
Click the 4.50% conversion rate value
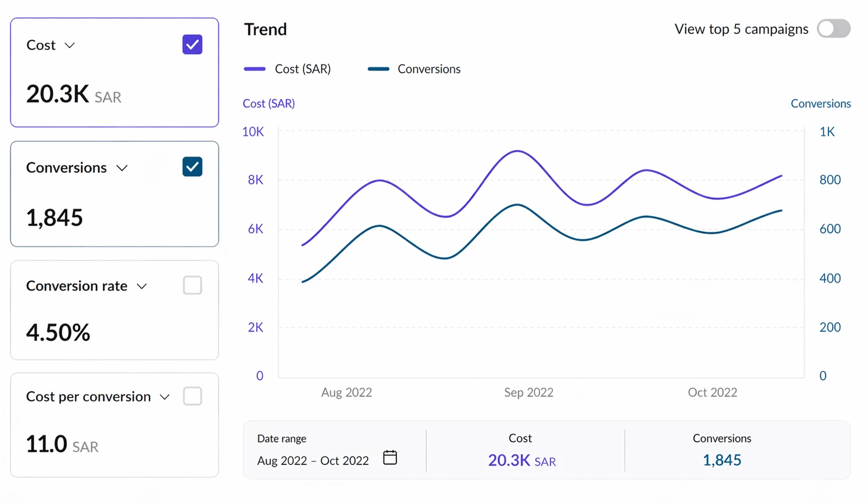point(58,333)
